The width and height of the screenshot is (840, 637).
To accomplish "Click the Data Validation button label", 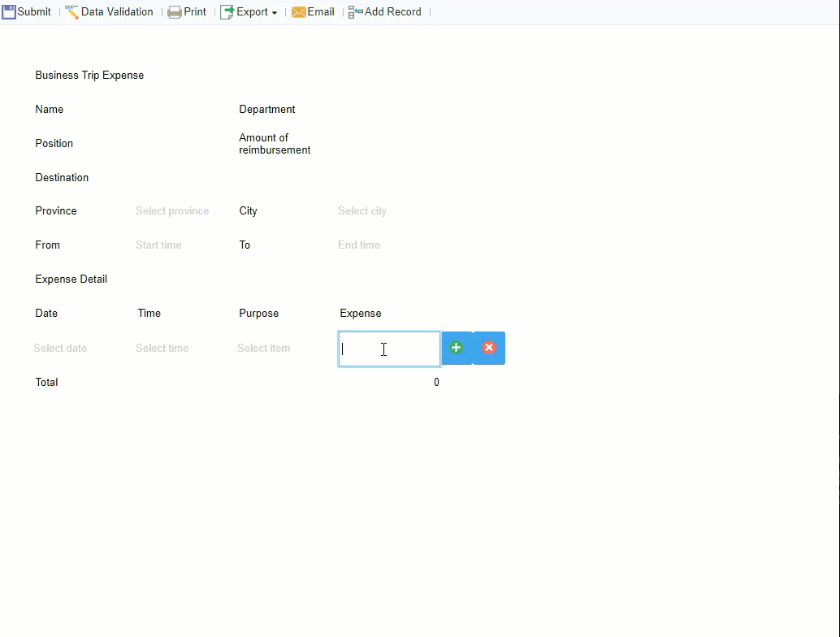I will coord(117,12).
